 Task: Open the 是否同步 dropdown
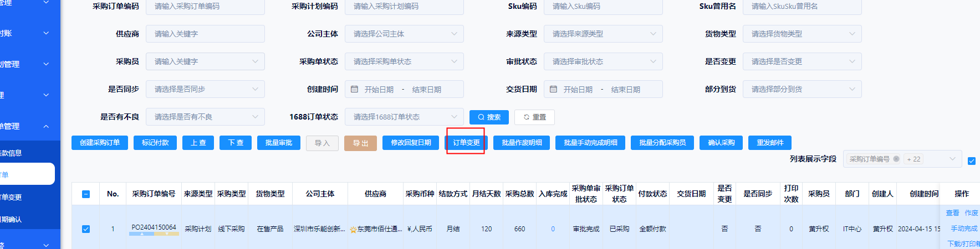pos(205,89)
